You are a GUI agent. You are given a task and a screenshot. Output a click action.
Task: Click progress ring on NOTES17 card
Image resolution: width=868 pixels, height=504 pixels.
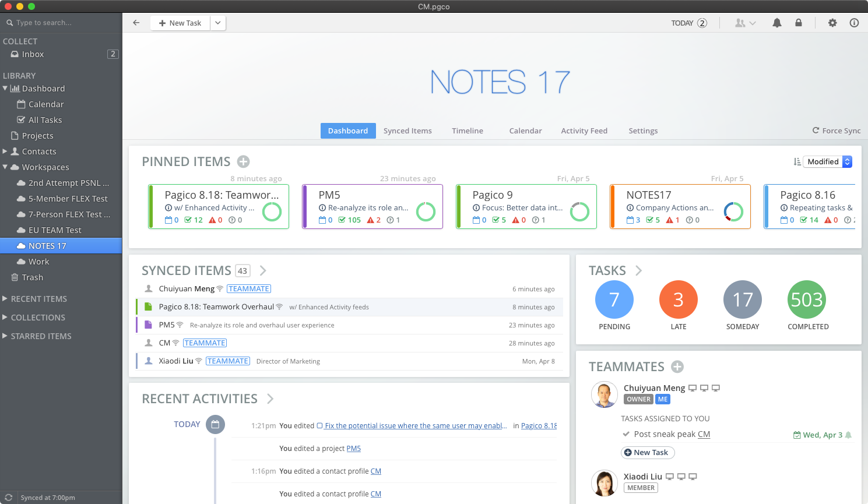click(x=733, y=212)
